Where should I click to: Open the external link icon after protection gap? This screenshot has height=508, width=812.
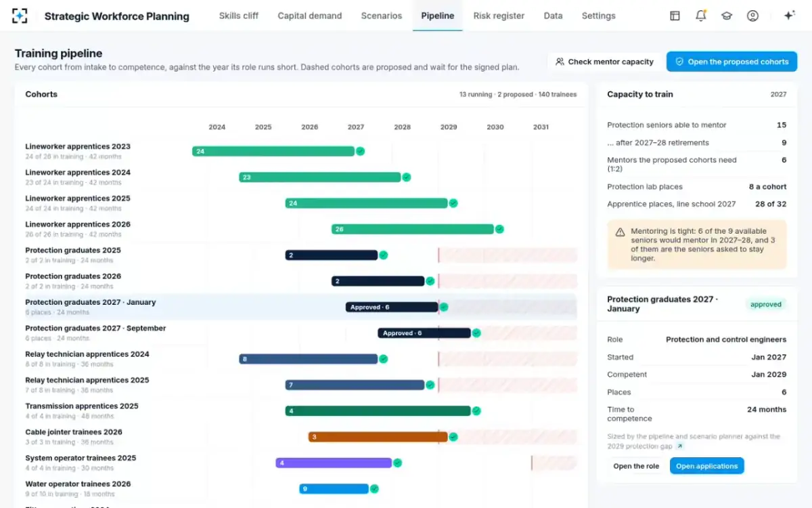[680, 446]
